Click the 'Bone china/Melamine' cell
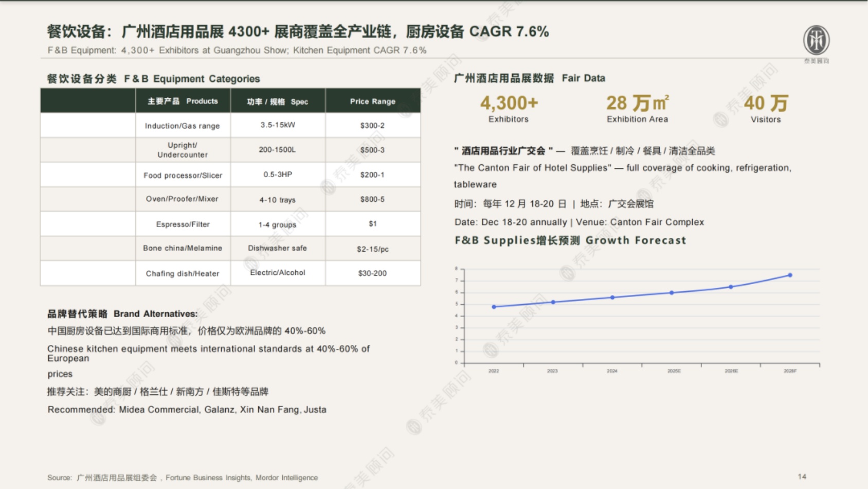Image resolution: width=868 pixels, height=489 pixels. point(183,248)
